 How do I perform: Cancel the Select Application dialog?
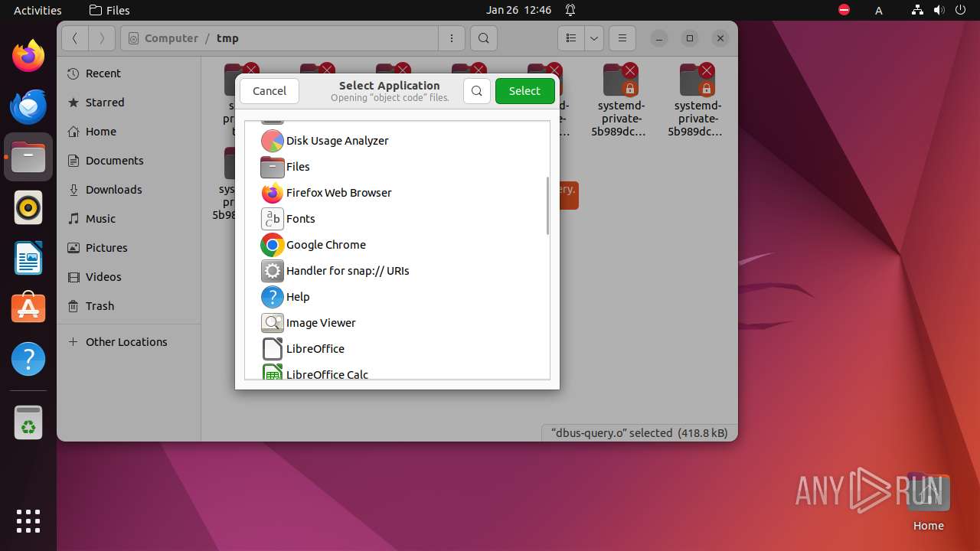click(x=269, y=91)
